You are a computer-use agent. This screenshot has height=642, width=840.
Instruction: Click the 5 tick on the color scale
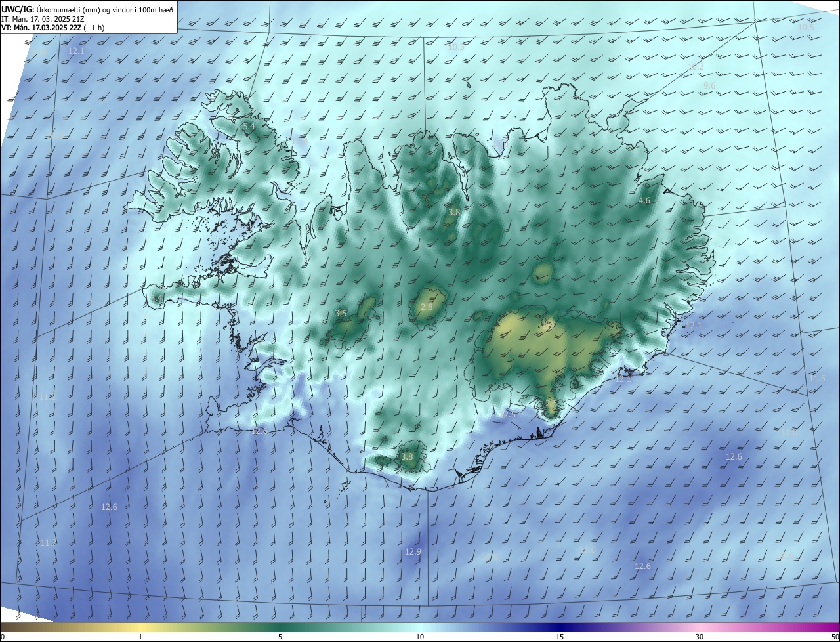(x=280, y=637)
